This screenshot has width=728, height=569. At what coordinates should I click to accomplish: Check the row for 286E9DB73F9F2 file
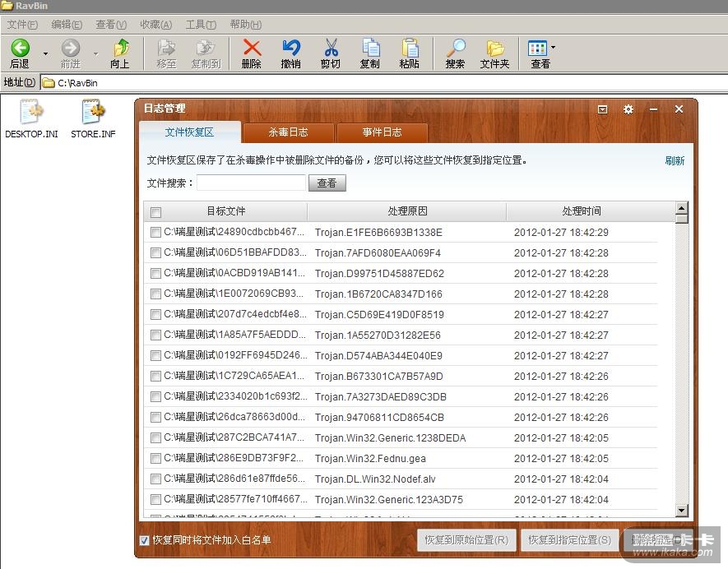coord(155,458)
